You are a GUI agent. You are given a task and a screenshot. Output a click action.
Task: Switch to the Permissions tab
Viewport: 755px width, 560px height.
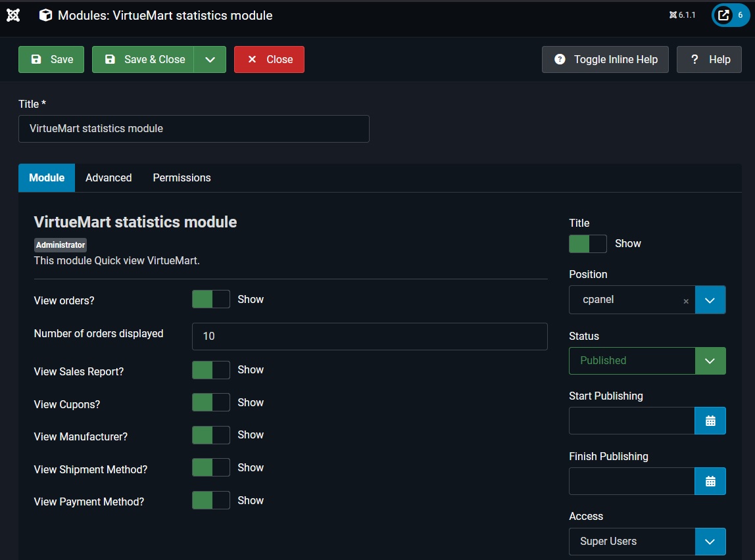[x=182, y=178]
